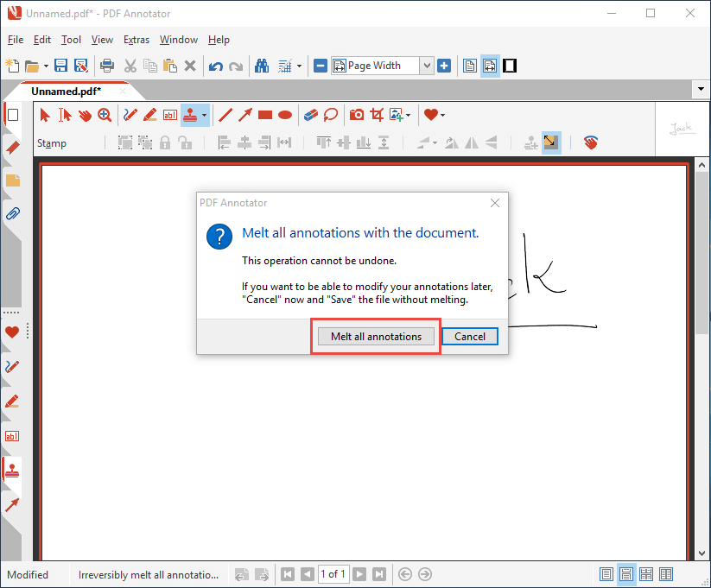Click the New document icon
This screenshot has height=588, width=711.
13,66
